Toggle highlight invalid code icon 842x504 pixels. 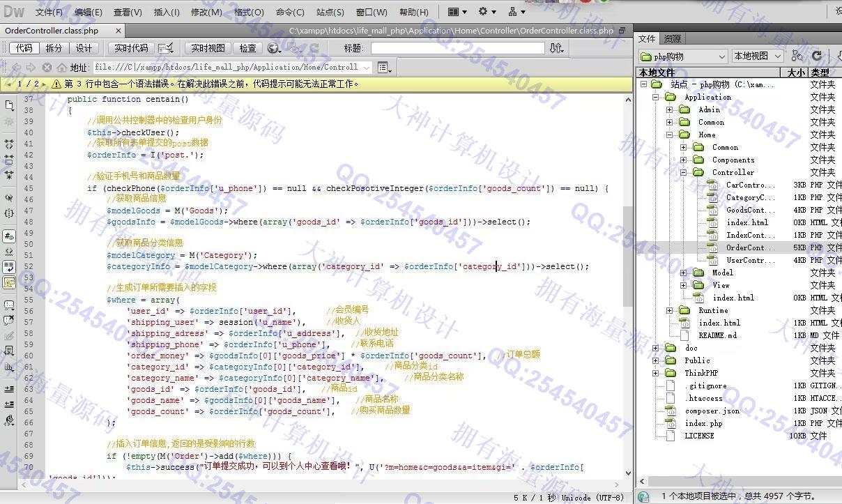tap(9, 252)
